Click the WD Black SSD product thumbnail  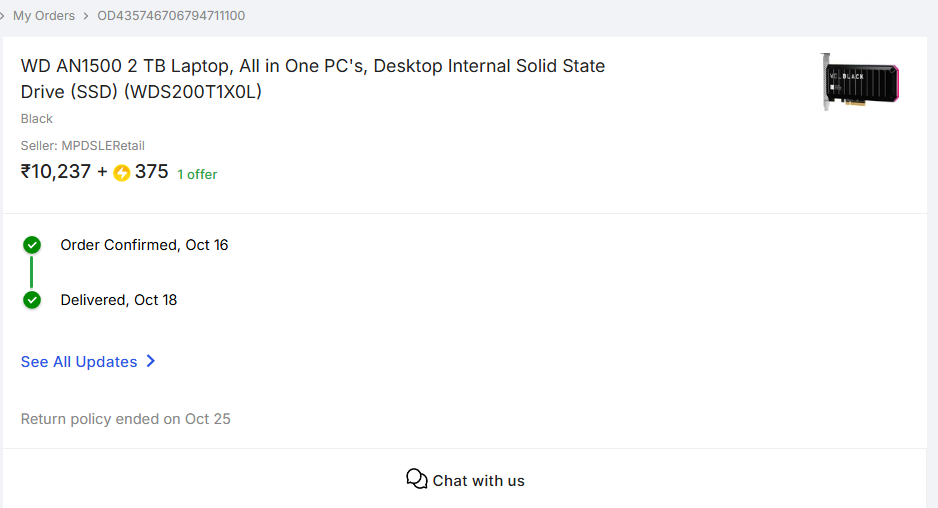(859, 81)
